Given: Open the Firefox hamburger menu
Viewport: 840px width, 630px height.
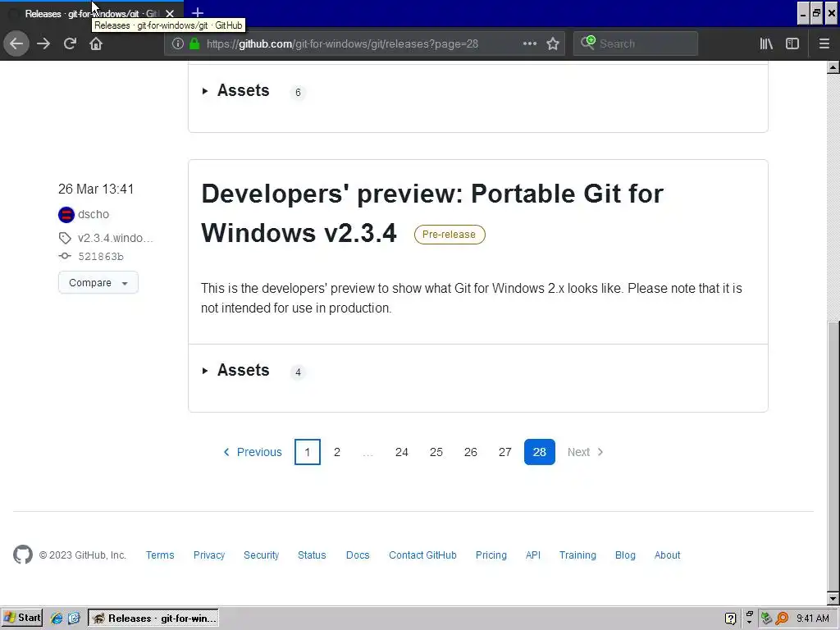Looking at the screenshot, I should [824, 43].
